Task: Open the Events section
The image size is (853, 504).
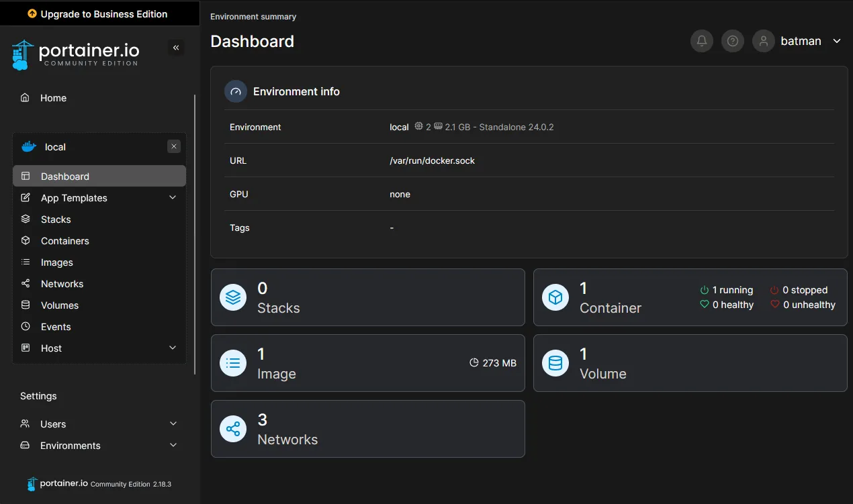Action: (x=57, y=326)
